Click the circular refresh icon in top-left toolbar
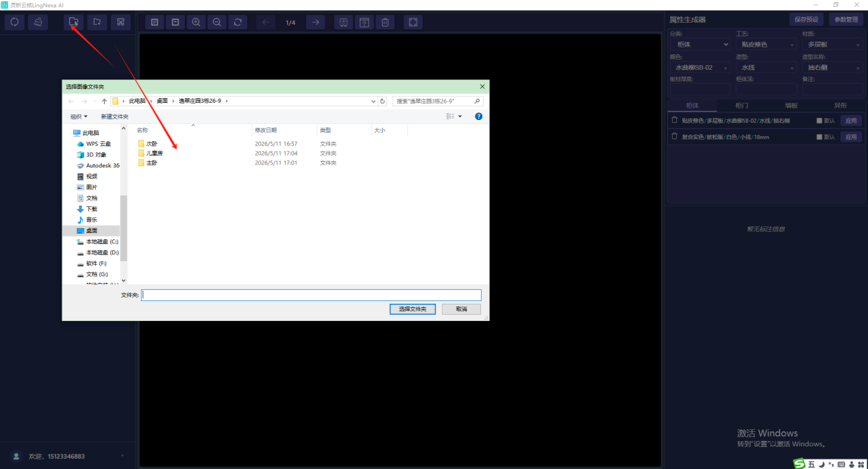 pyautogui.click(x=14, y=22)
